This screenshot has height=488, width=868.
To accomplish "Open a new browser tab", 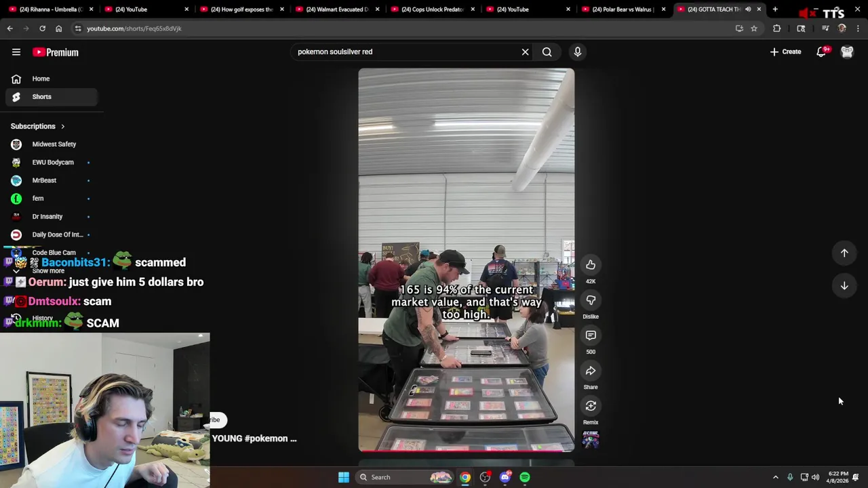I will click(775, 9).
